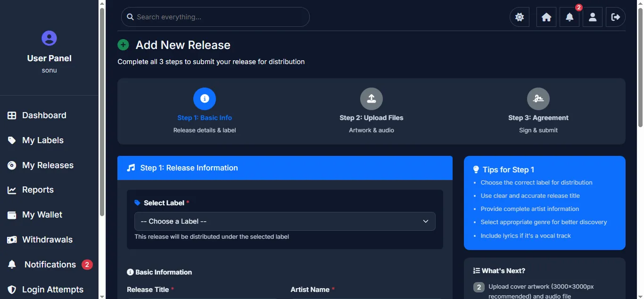Click the Withdrawals money icon in sidebar
The image size is (644, 299).
point(12,240)
